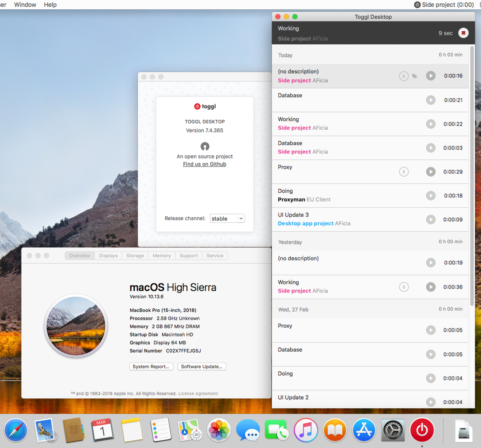Open Photos from the Dock
481x448 pixels.
[x=219, y=430]
